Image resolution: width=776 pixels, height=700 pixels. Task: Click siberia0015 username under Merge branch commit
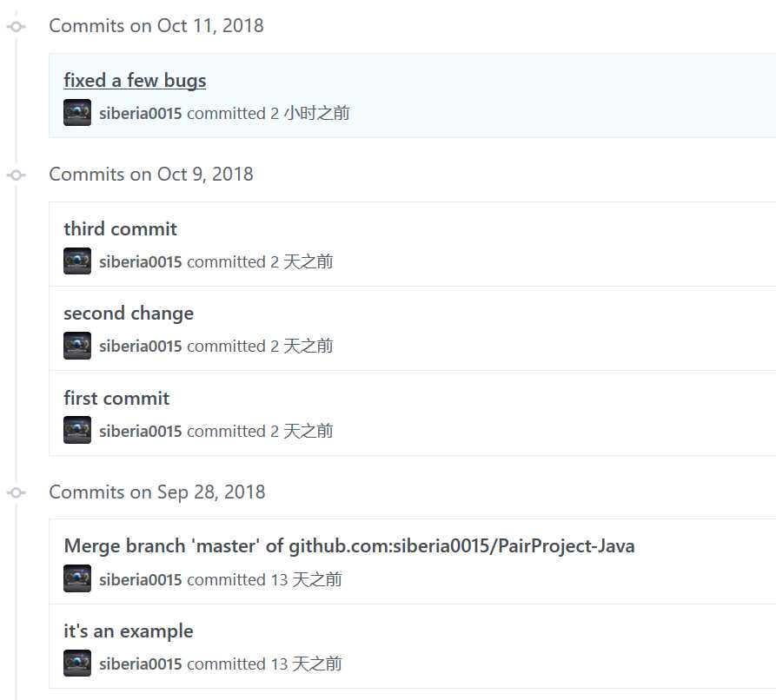(x=141, y=580)
